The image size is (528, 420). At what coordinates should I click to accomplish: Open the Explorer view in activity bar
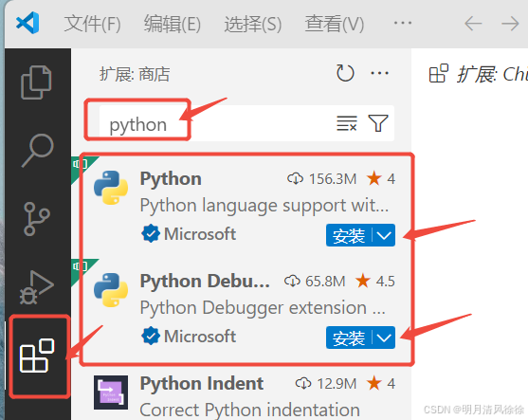(x=36, y=82)
